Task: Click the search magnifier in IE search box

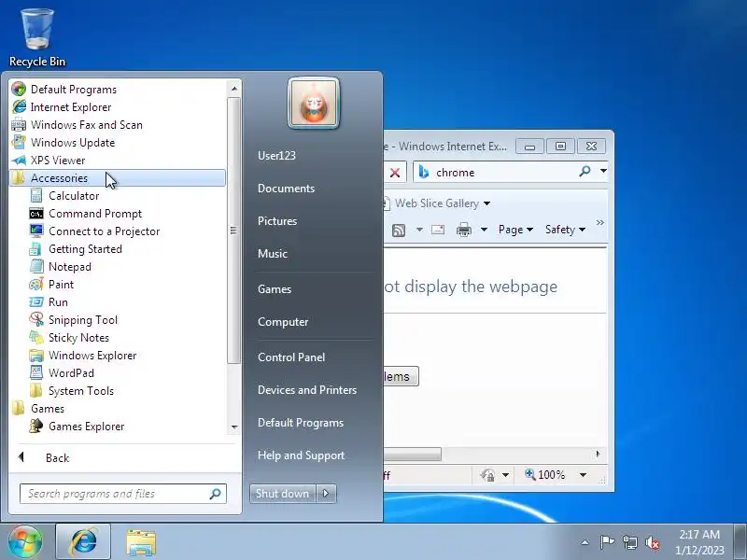Action: click(x=585, y=171)
